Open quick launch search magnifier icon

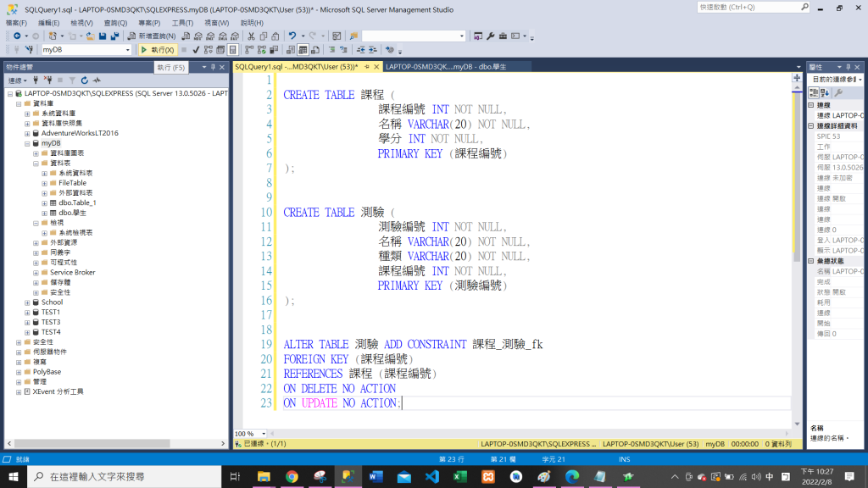tap(804, 7)
